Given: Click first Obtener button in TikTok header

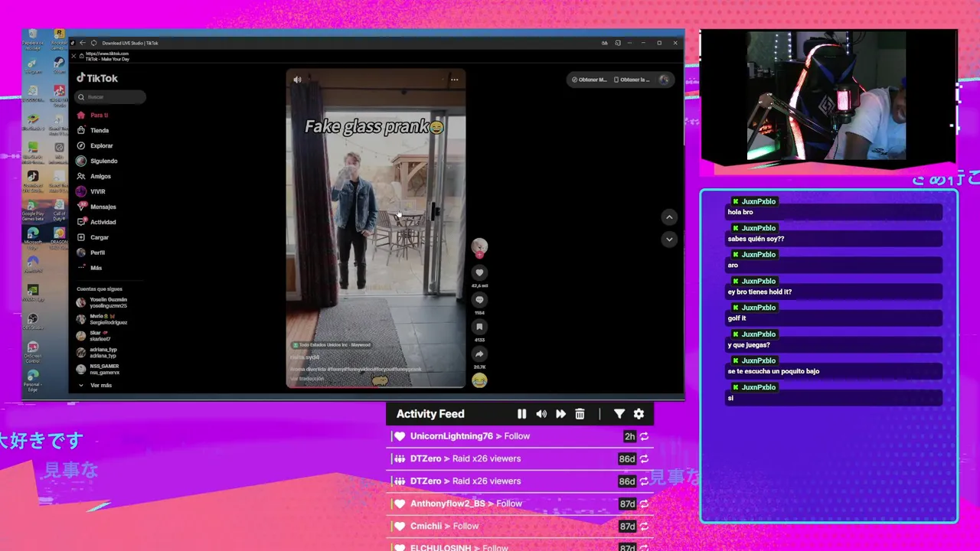Looking at the screenshot, I should 589,80.
